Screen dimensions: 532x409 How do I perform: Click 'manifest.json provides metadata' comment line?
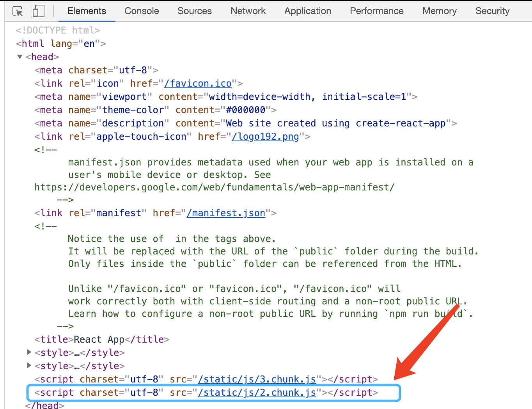tap(271, 162)
